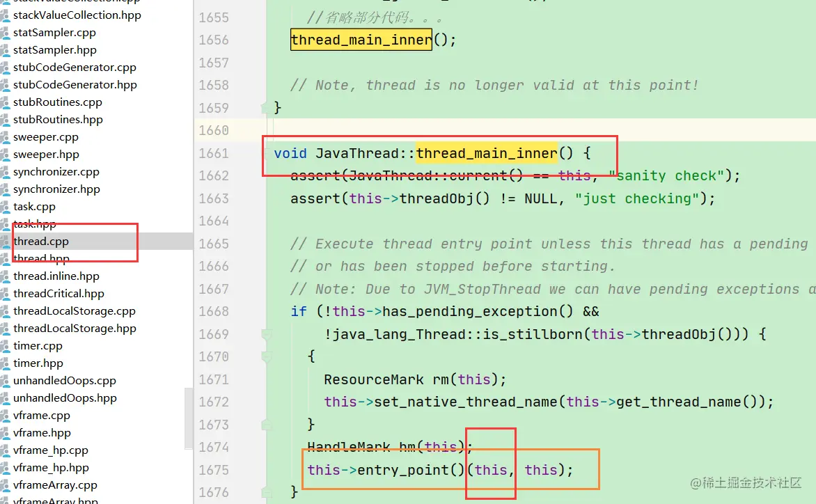This screenshot has height=504, width=816.
Task: Click "just checking" string on line 1663
Action: 636,198
